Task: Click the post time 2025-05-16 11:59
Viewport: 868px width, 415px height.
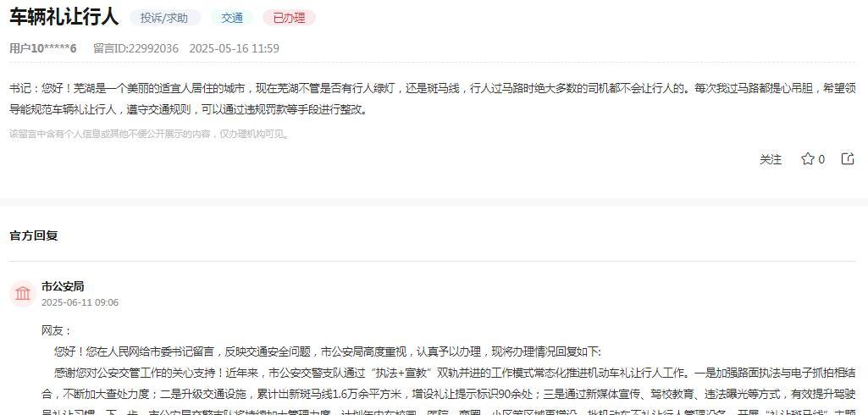Action: pos(235,48)
